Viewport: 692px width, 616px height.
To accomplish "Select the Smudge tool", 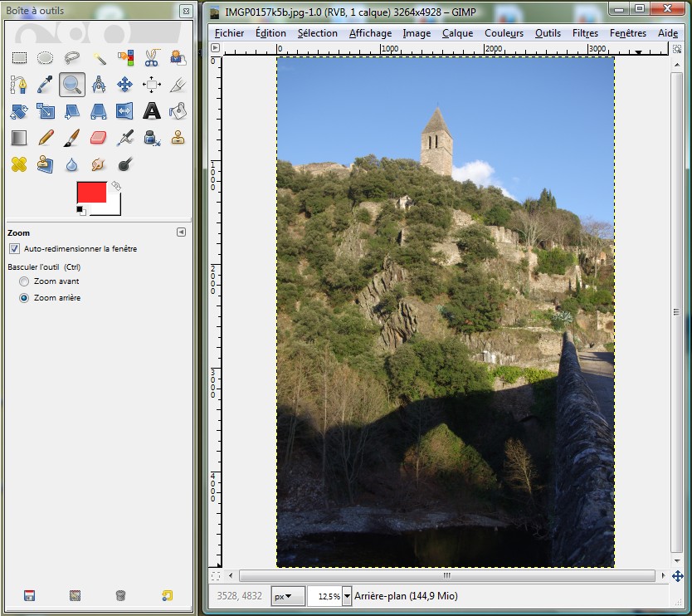I will click(99, 164).
